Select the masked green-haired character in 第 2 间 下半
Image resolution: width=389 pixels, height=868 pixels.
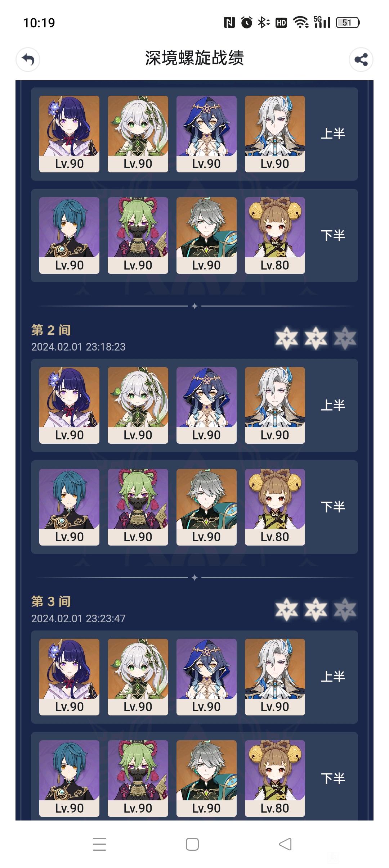tap(138, 507)
